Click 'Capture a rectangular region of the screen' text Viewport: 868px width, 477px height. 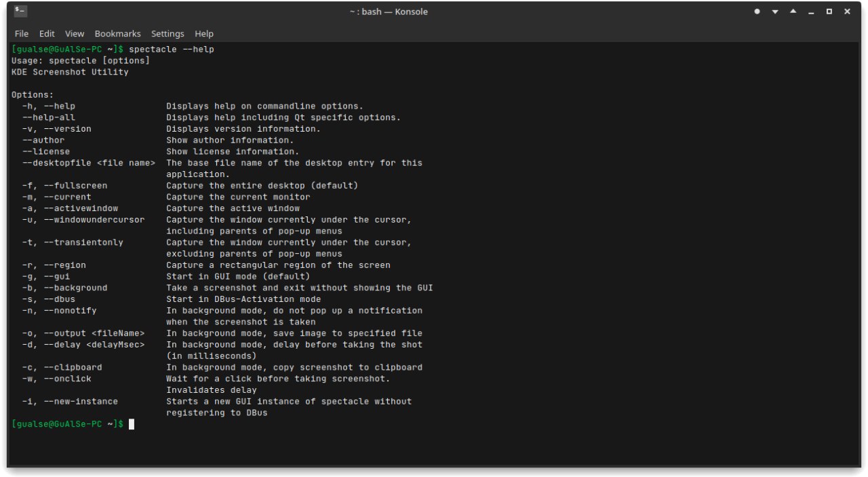tap(278, 265)
